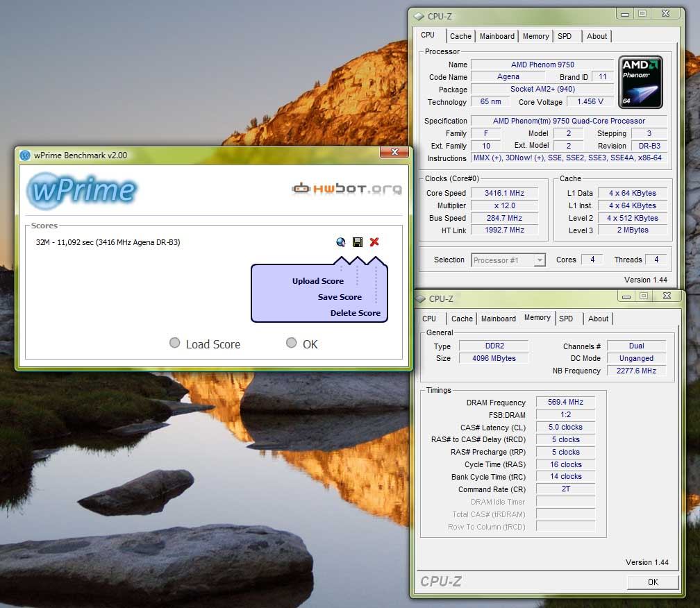This screenshot has width=700, height=608.
Task: Select active CPU tab in upper CPU-Z window
Action: click(x=428, y=35)
